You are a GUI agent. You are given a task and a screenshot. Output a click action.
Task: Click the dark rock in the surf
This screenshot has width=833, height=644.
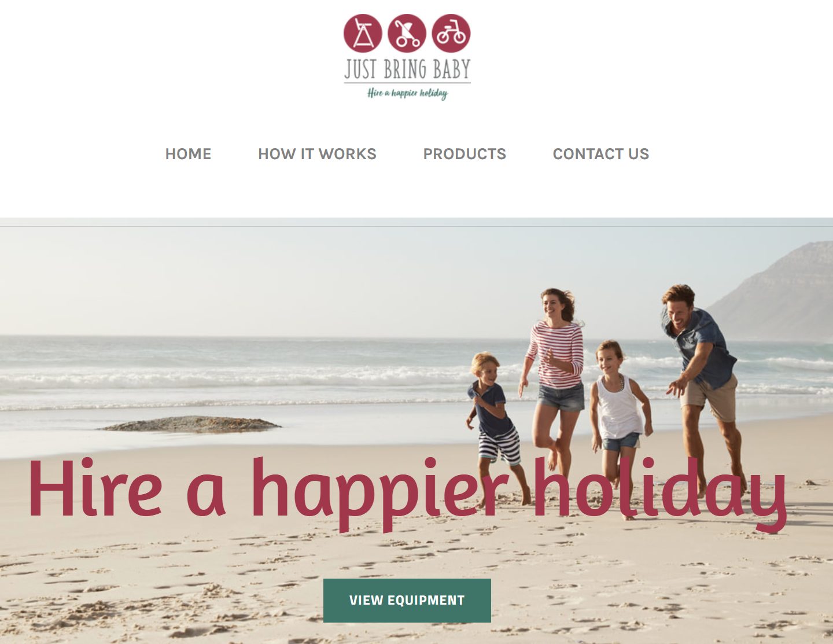coord(190,425)
